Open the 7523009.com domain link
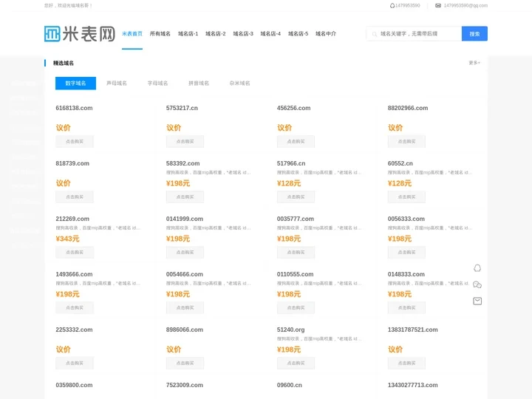 185,385
